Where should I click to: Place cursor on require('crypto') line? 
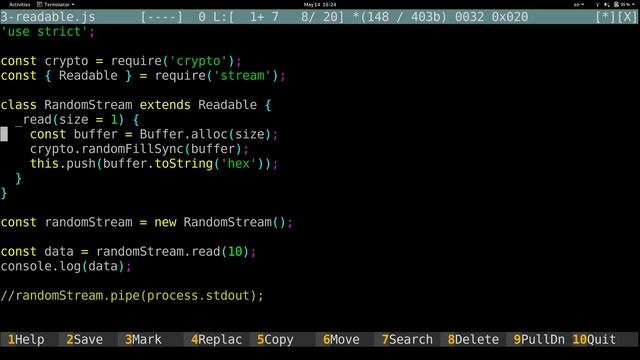point(121,61)
